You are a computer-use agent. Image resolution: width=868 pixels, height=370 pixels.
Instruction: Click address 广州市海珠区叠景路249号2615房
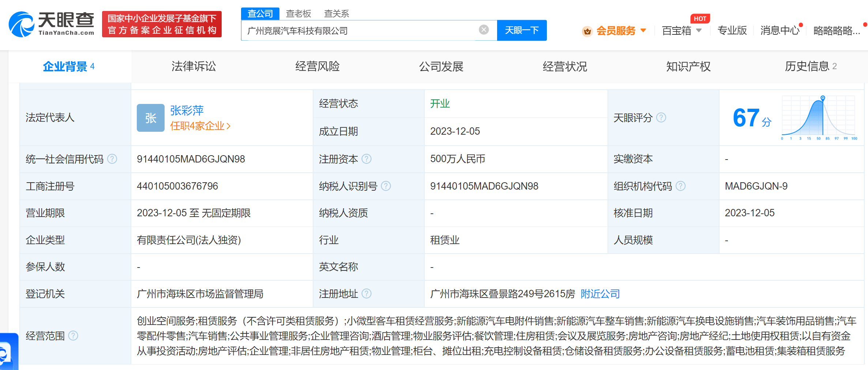tap(503, 294)
